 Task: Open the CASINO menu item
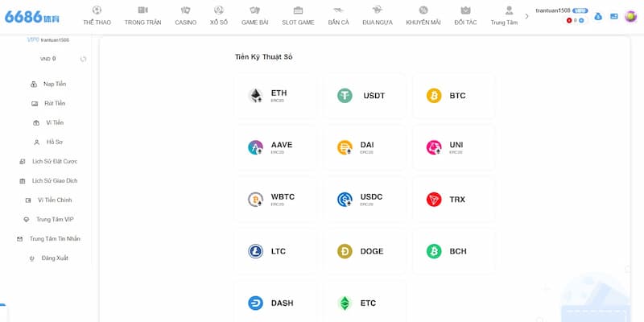pyautogui.click(x=185, y=15)
